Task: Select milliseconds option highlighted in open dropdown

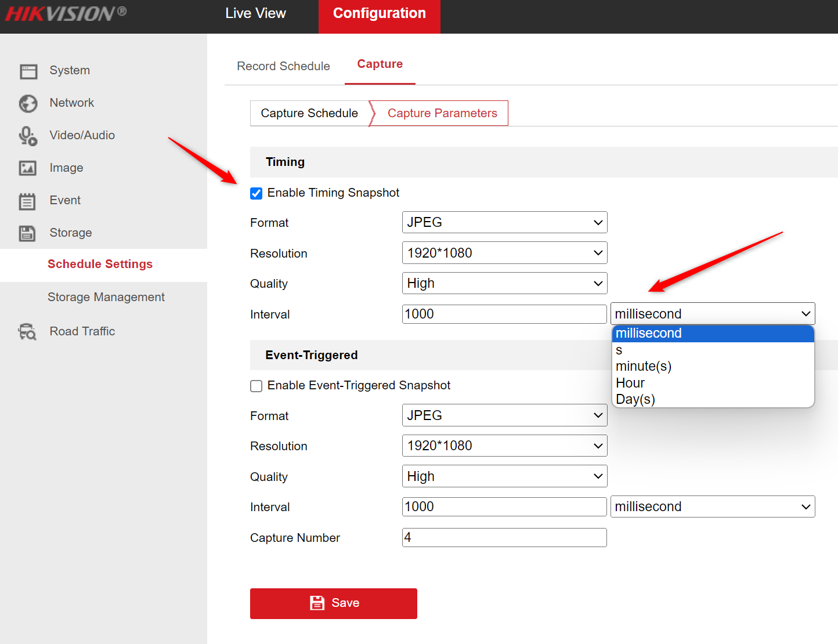Action: [x=648, y=333]
